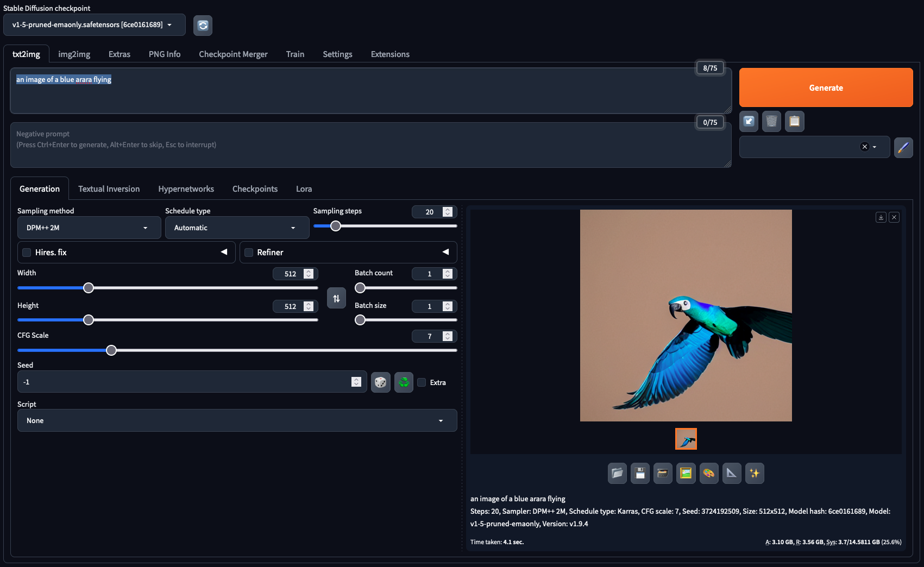Randomize the seed with the dice icon
The height and width of the screenshot is (567, 924).
point(380,382)
